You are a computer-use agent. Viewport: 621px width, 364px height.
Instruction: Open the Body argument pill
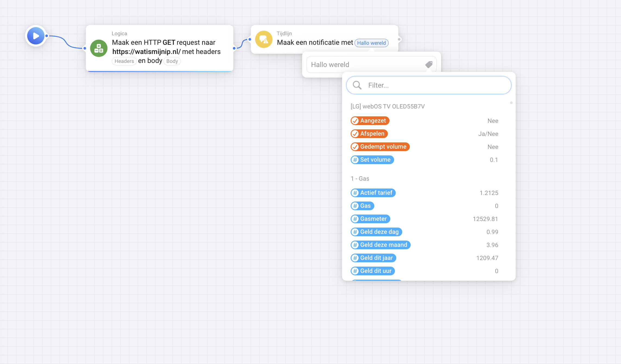[172, 61]
